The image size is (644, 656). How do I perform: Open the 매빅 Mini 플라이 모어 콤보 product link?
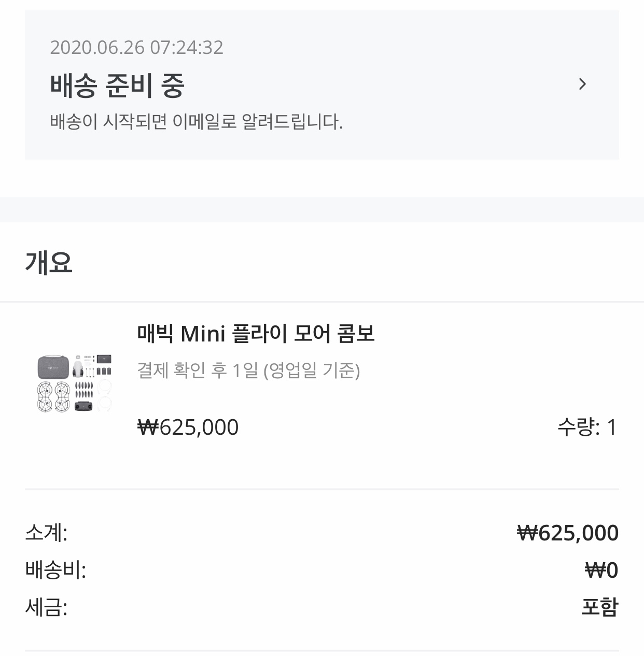(x=256, y=334)
